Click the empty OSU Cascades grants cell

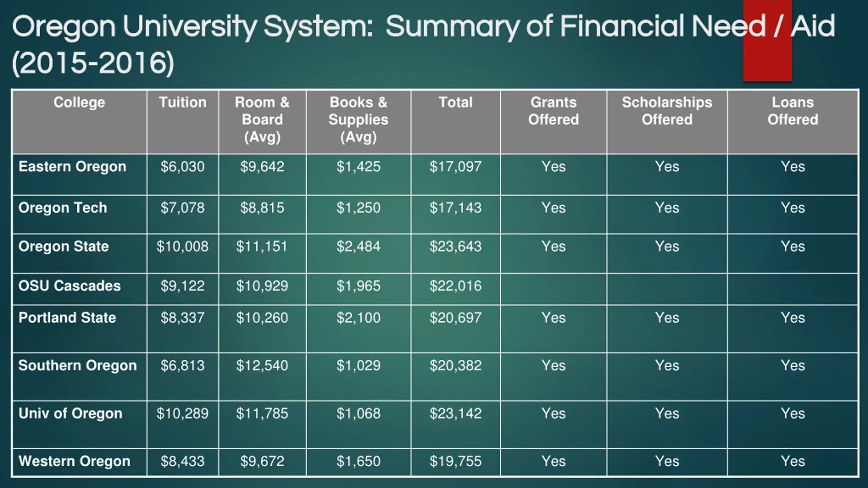[x=553, y=289]
